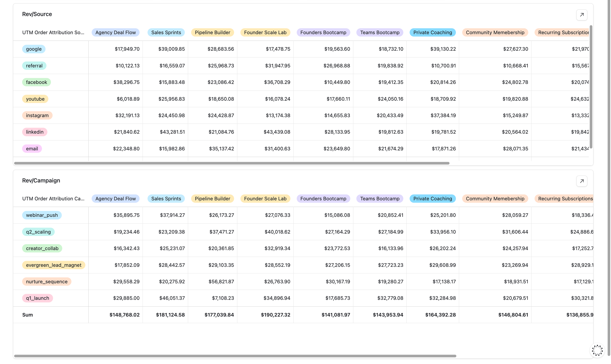
Task: Click the Community Membership header pill
Action: click(495, 32)
